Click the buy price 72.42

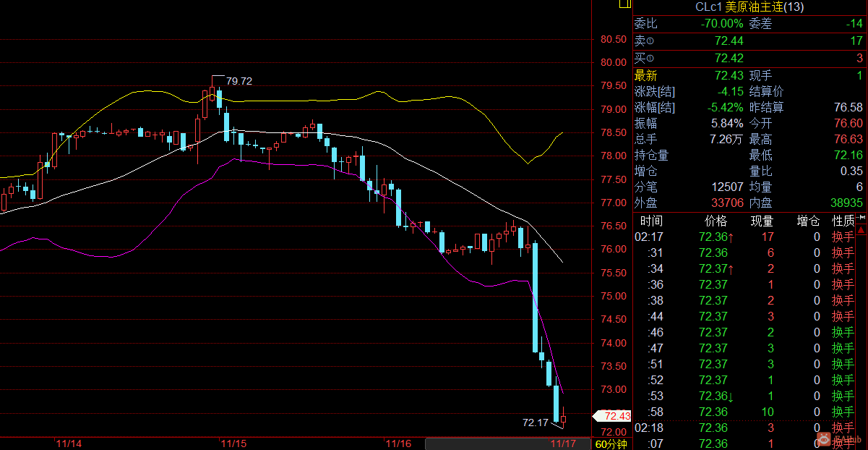click(729, 58)
